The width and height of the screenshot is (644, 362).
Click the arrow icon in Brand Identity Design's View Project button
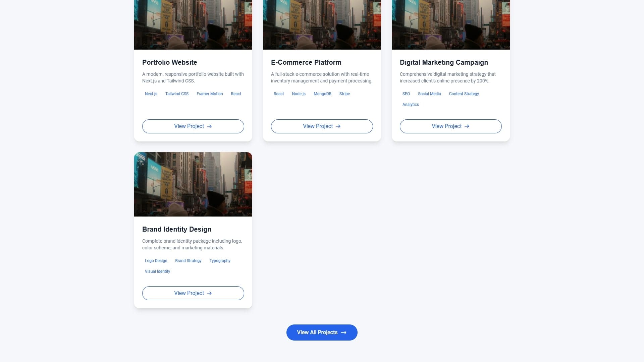[209, 293]
